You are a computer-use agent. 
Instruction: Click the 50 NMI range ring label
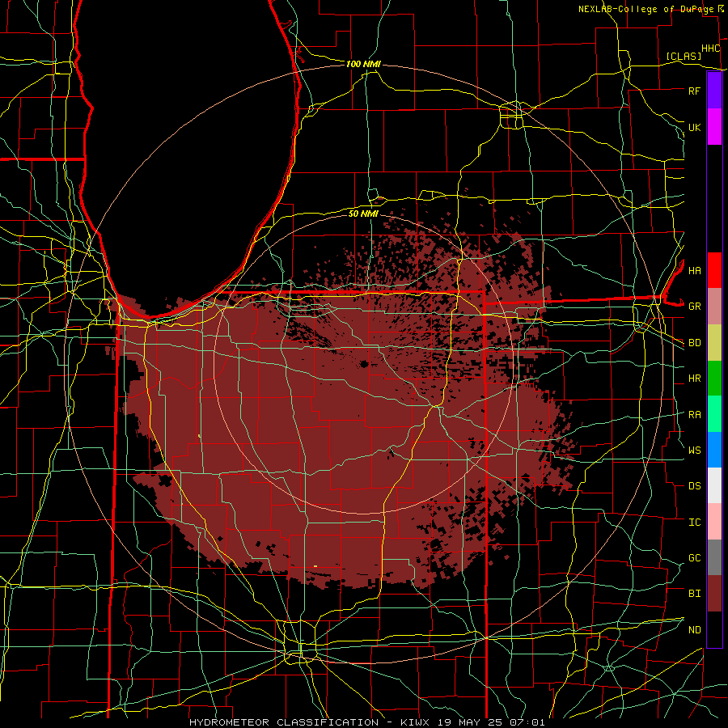(x=363, y=214)
